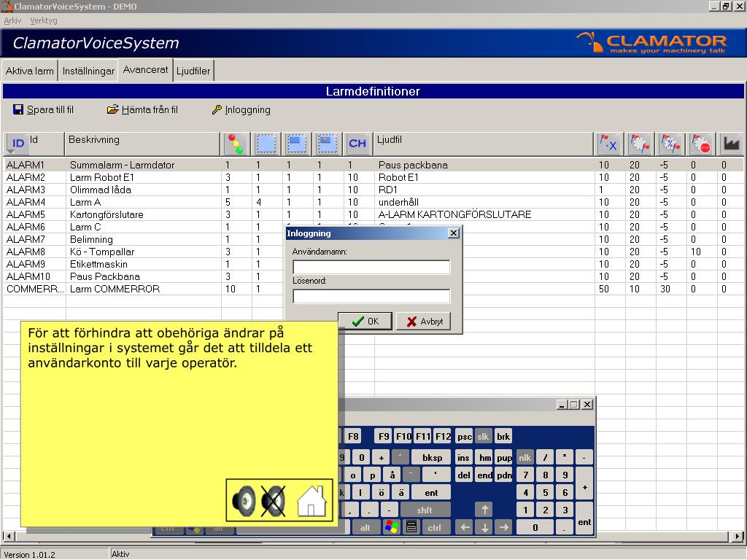747x560 pixels.
Task: Click the context menu key on keyboard
Action: (411, 527)
